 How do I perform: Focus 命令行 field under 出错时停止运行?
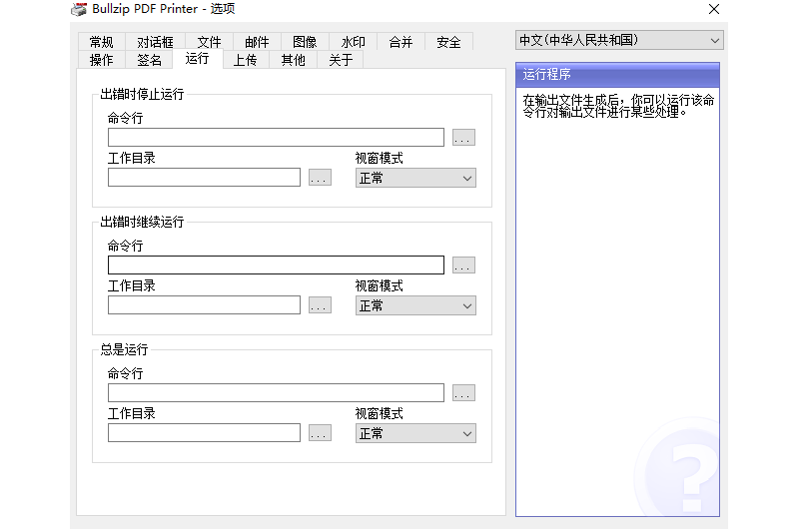click(x=276, y=138)
